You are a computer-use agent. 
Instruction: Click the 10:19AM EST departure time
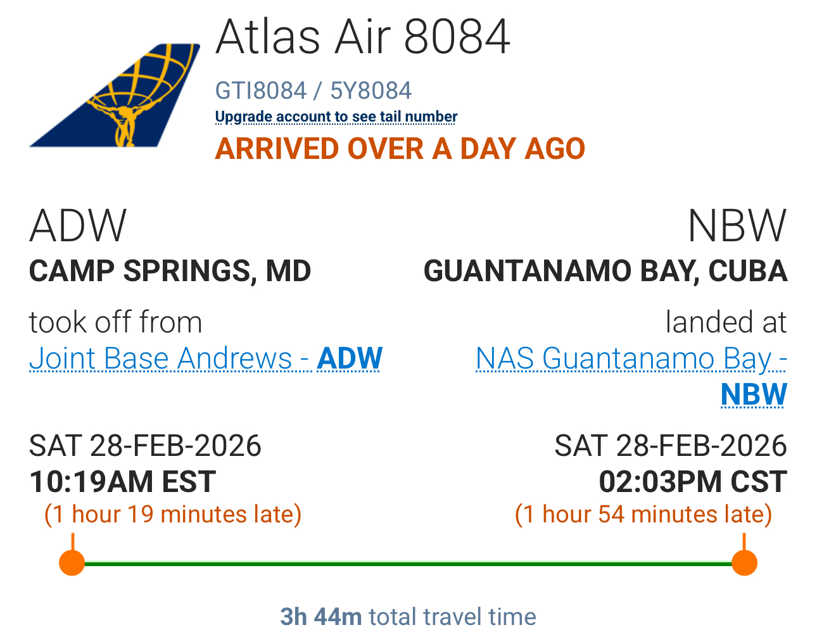(x=123, y=482)
